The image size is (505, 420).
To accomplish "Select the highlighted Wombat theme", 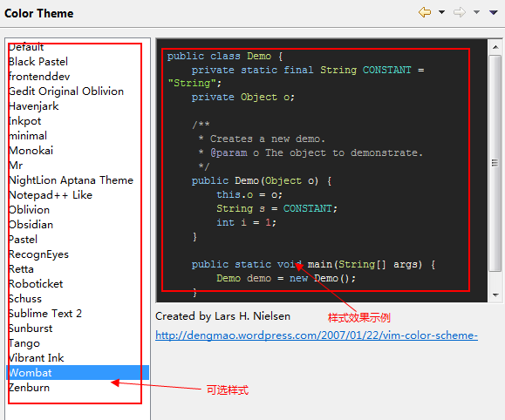I will (78, 372).
